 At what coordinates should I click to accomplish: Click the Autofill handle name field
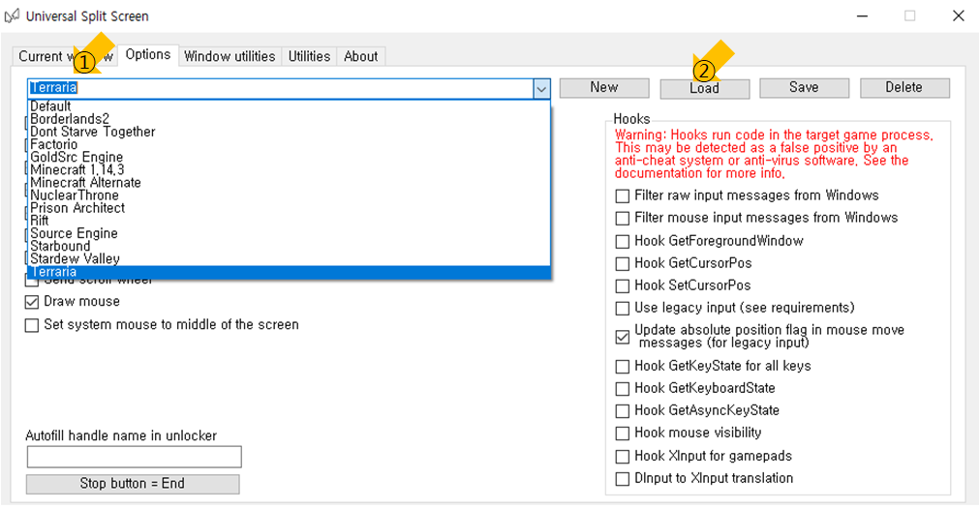(134, 457)
